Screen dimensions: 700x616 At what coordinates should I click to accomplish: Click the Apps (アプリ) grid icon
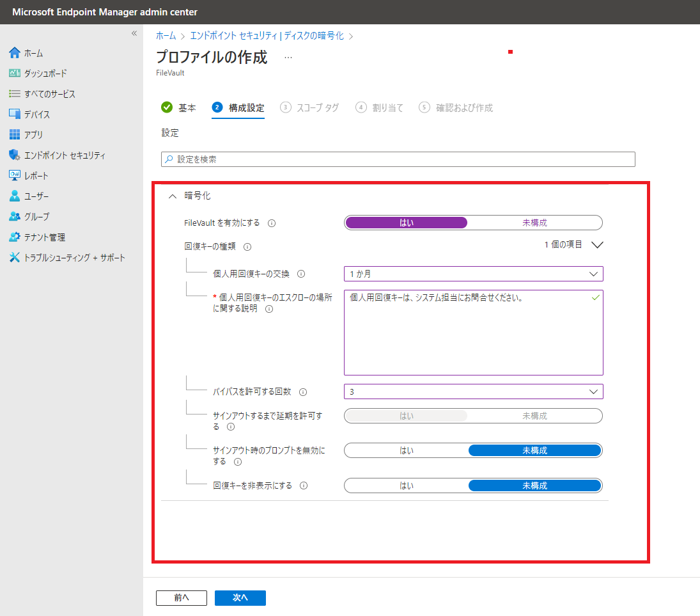click(x=14, y=134)
